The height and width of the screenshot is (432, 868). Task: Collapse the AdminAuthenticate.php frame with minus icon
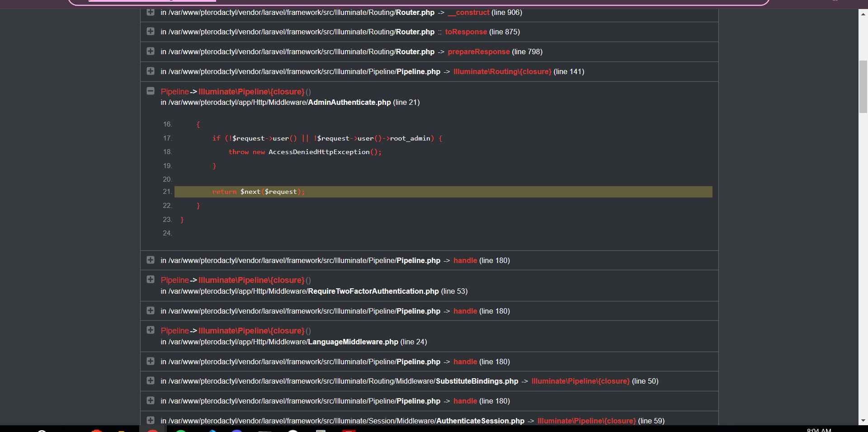click(151, 91)
